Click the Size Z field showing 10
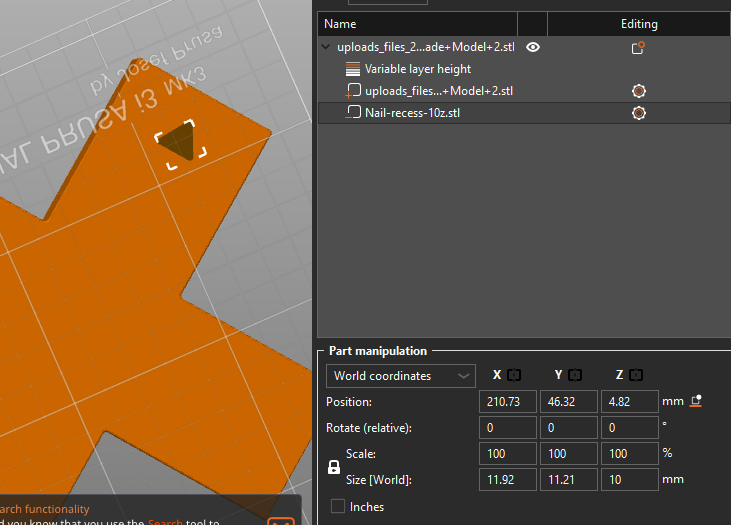The height and width of the screenshot is (525, 731). 630,480
